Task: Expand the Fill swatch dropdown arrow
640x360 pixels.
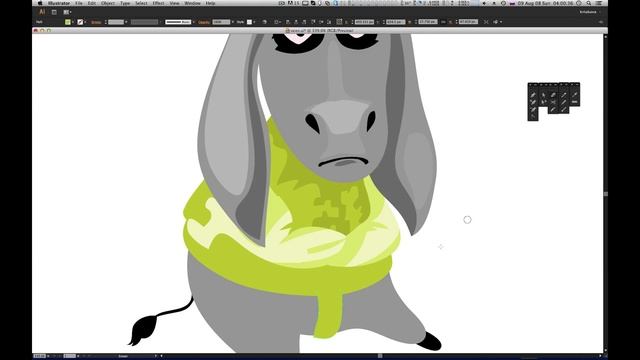Action: (x=73, y=22)
